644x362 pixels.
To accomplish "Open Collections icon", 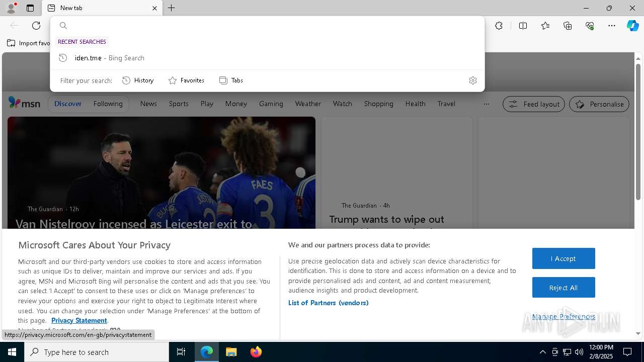I will (568, 26).
